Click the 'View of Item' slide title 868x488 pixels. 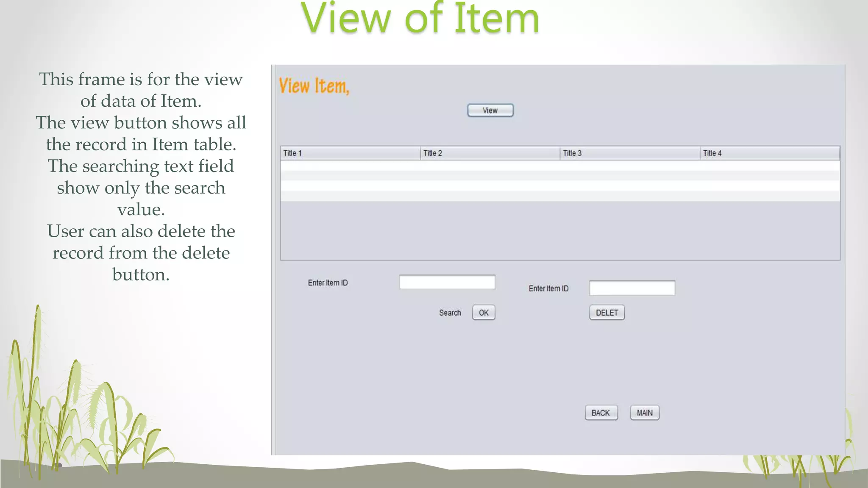click(x=420, y=18)
